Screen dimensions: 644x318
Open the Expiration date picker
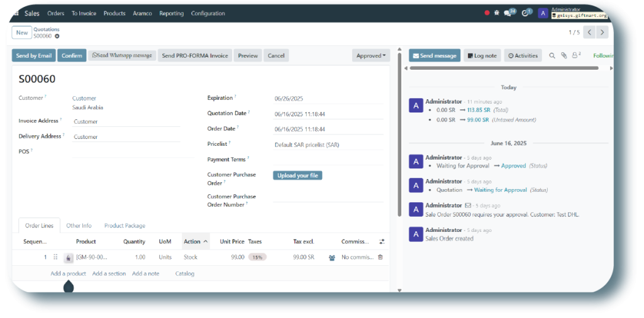(x=328, y=99)
